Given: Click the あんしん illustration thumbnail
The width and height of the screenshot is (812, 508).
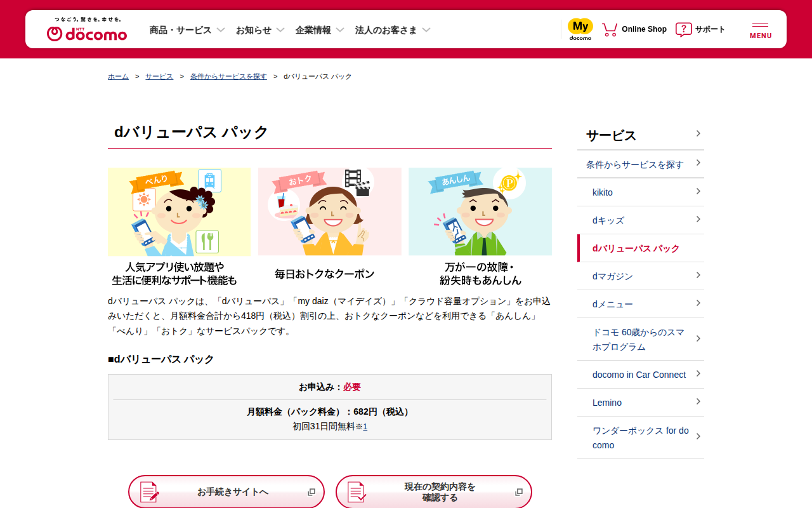Looking at the screenshot, I should click(480, 211).
